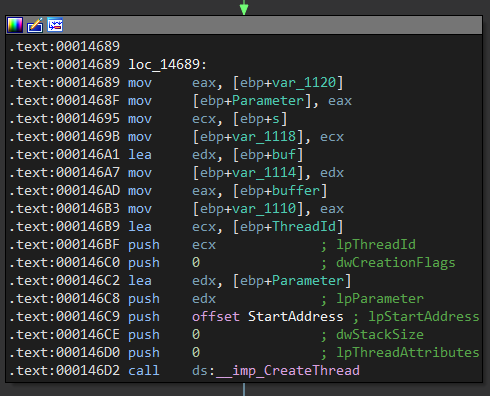
Task: Click push ecx instruction's ecx operand
Action: pyautogui.click(x=204, y=245)
